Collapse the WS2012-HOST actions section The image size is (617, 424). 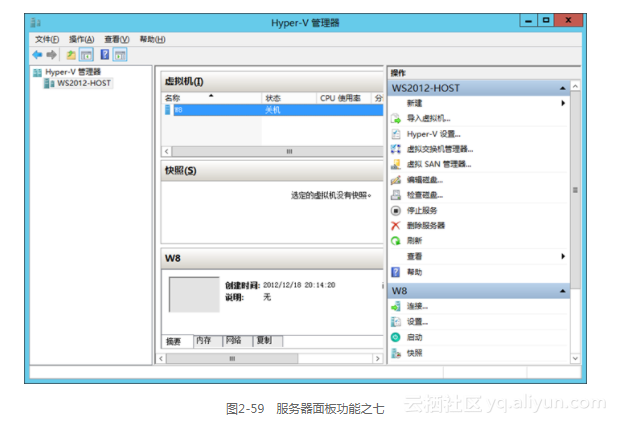pos(563,88)
